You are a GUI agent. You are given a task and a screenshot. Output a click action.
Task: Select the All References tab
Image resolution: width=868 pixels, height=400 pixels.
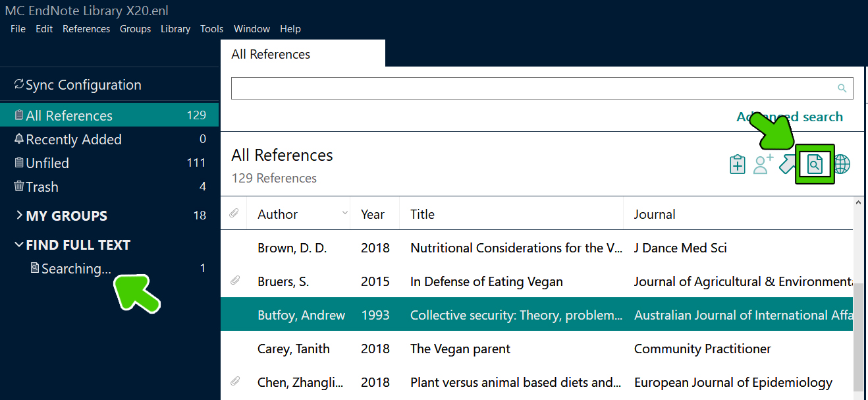click(x=303, y=54)
